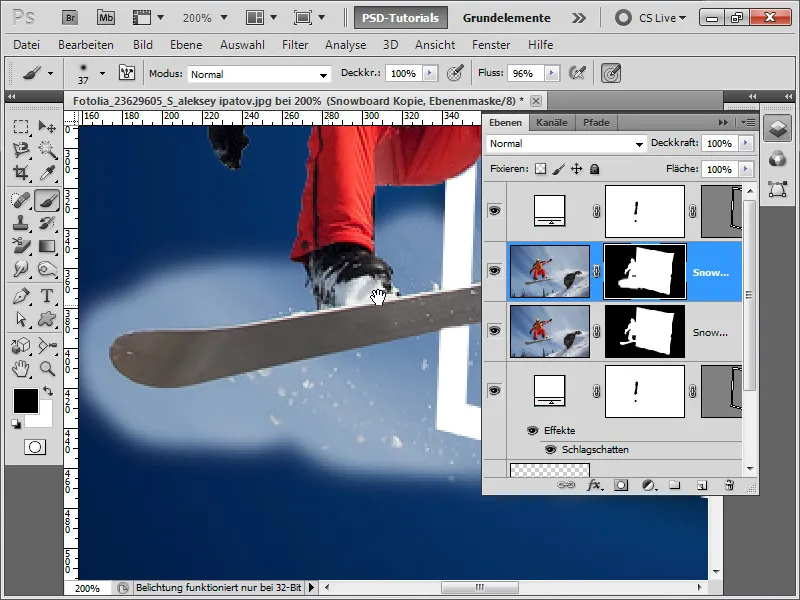This screenshot has width=800, height=600.
Task: Select the Pen tool
Action: (21, 296)
